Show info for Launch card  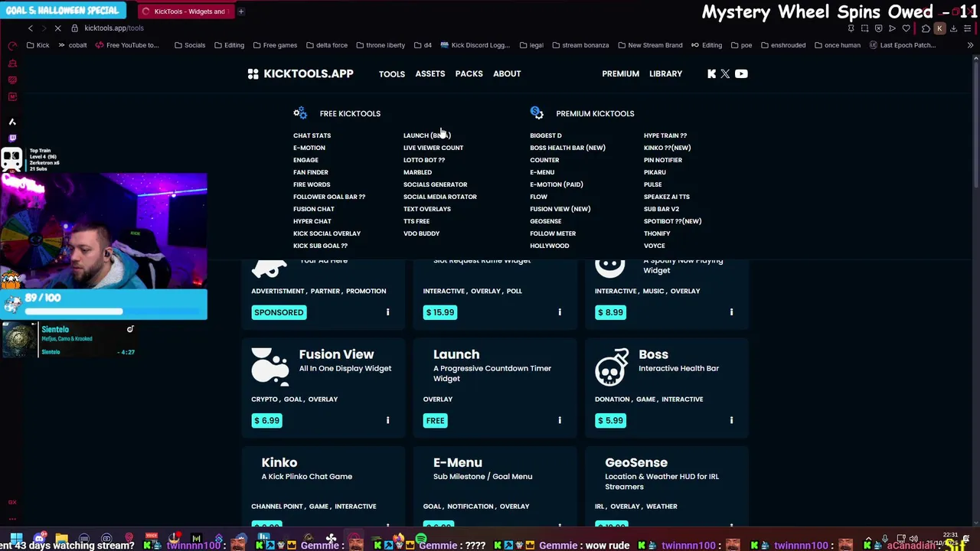click(560, 420)
